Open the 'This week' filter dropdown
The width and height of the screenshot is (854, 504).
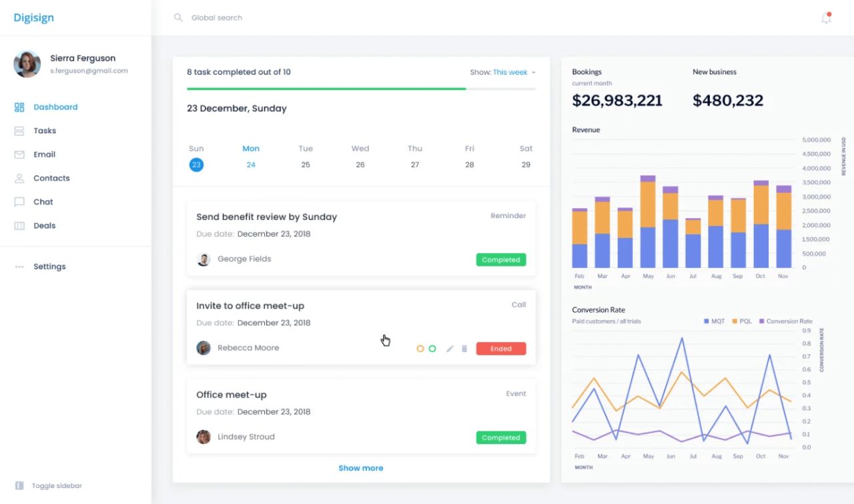[510, 72]
